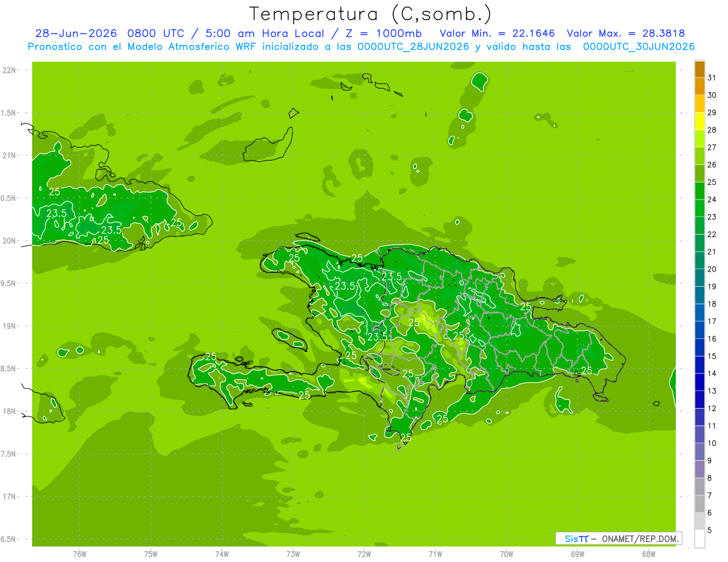
Task: Click the '76W' longitude axis label
Action: pyautogui.click(x=79, y=554)
